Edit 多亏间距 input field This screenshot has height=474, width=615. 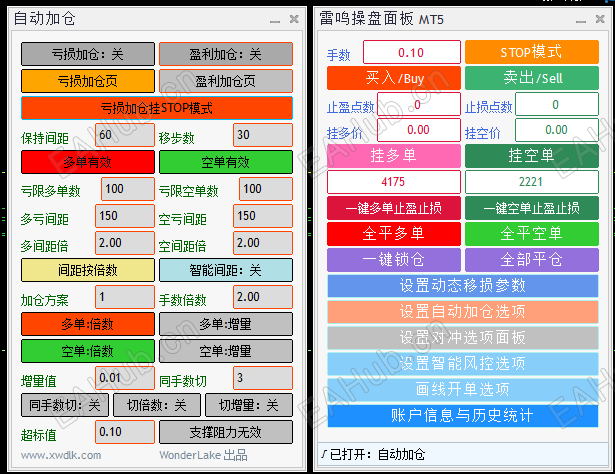(x=125, y=216)
